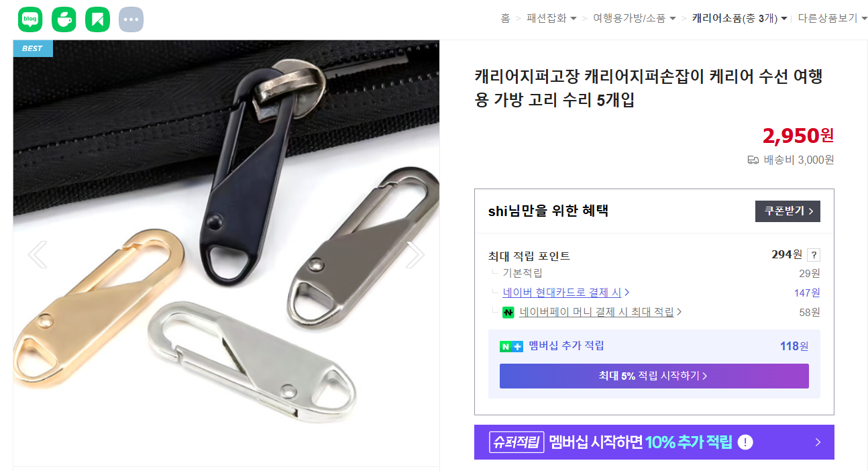Show next product image arrow
Screen dimensions: 868x471
tap(415, 254)
